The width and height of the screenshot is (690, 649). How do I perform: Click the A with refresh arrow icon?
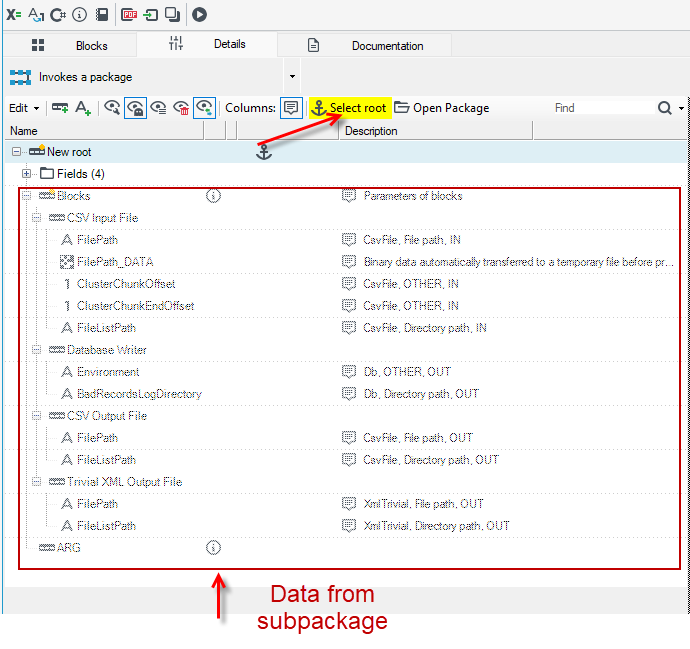(x=36, y=15)
